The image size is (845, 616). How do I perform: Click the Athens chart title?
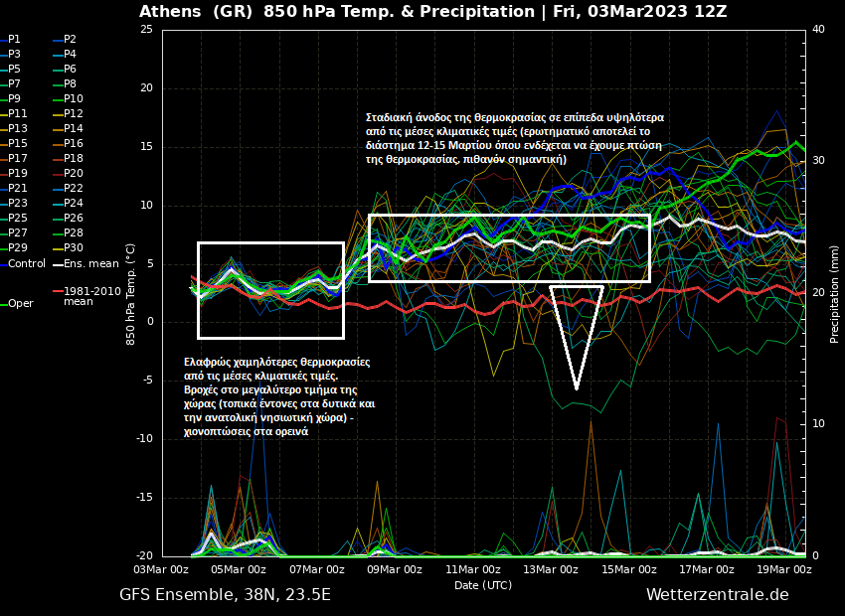(432, 11)
